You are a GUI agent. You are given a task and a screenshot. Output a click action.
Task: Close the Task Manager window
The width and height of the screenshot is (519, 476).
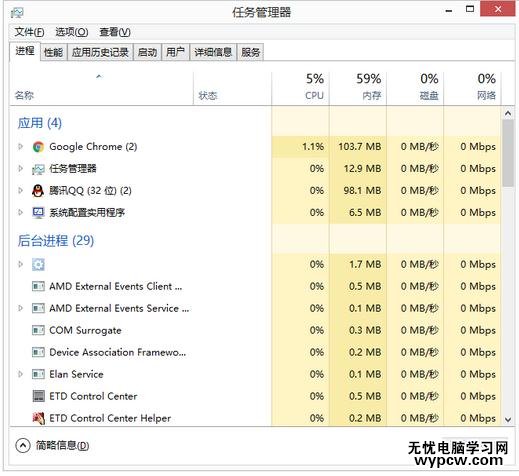[x=498, y=9]
